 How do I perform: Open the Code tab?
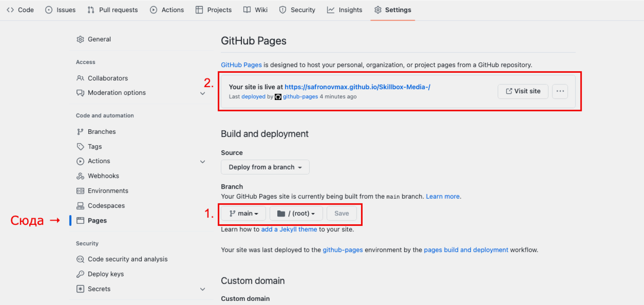(20, 10)
